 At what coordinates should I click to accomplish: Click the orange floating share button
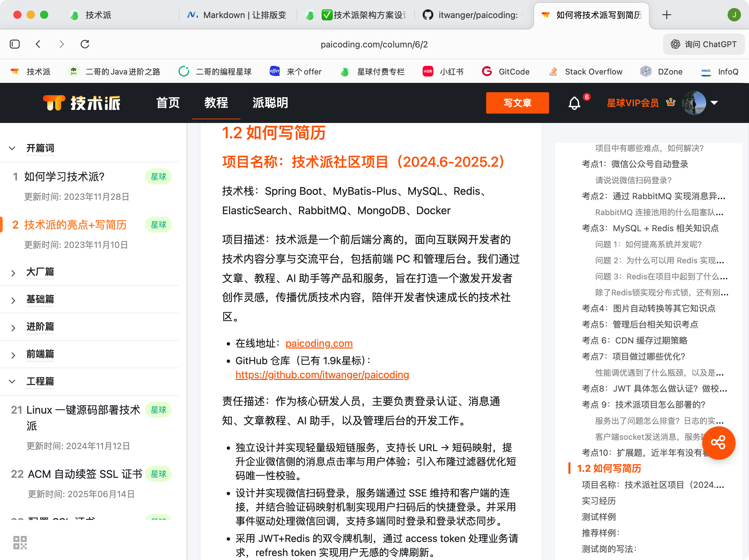pyautogui.click(x=718, y=442)
